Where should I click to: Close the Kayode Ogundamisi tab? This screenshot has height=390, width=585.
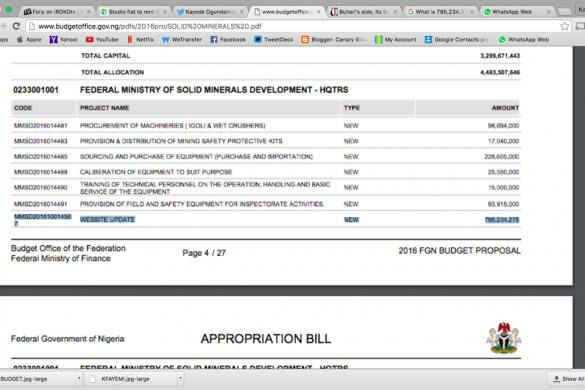[242, 12]
